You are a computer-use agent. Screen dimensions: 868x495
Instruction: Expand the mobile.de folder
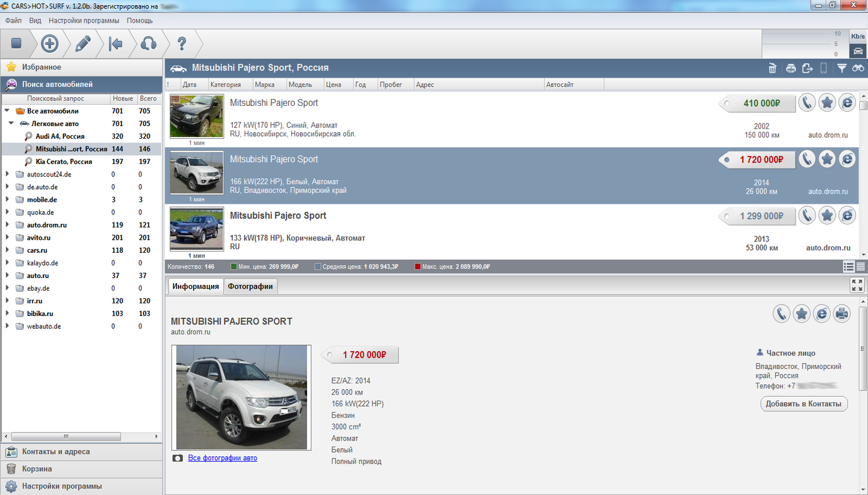7,199
